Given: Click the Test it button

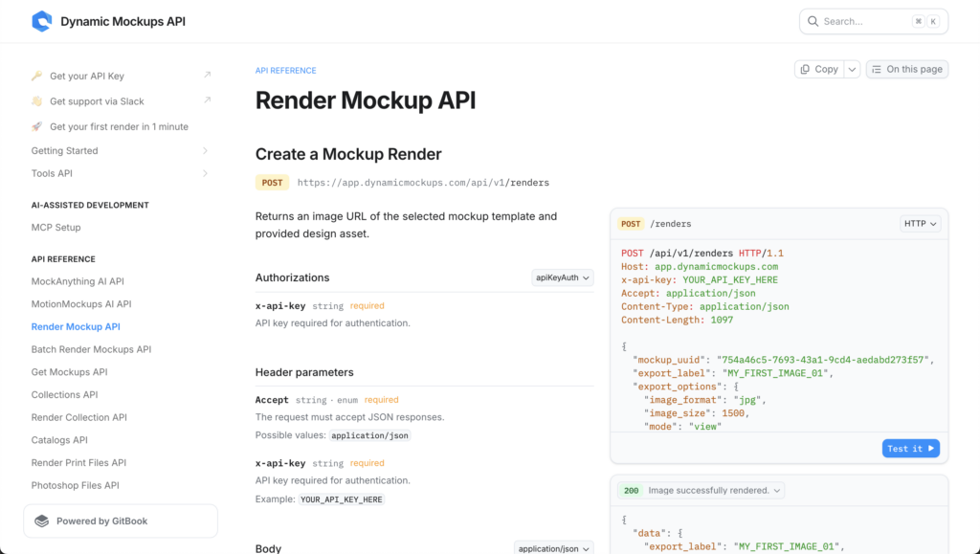Looking at the screenshot, I should coord(911,449).
